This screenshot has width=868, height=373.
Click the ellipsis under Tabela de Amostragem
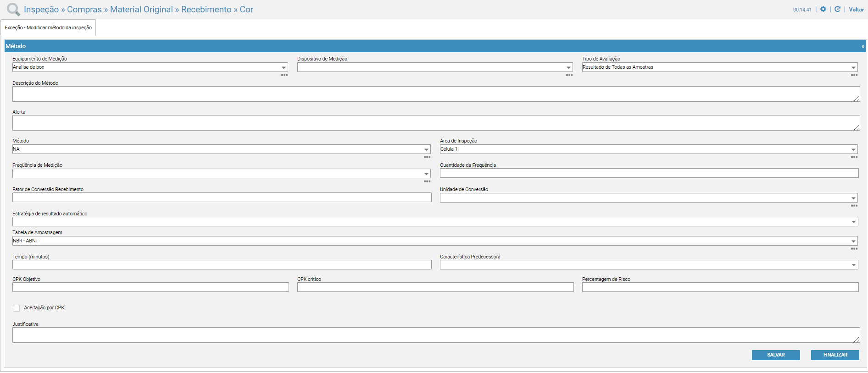[854, 249]
